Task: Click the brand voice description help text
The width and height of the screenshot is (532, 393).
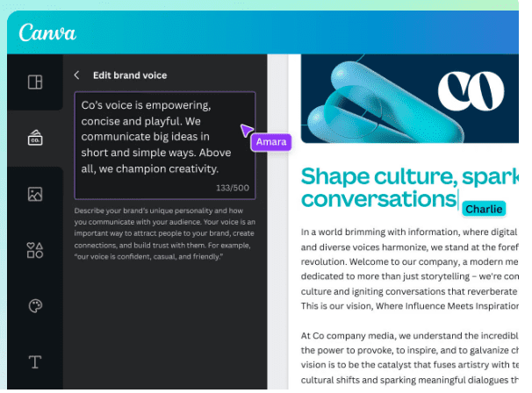Action: [x=164, y=235]
